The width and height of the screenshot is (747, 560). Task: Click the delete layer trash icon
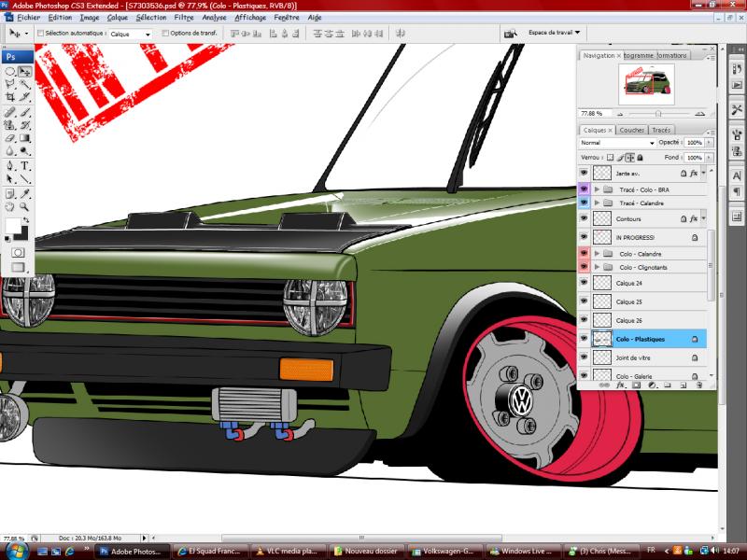coord(698,385)
